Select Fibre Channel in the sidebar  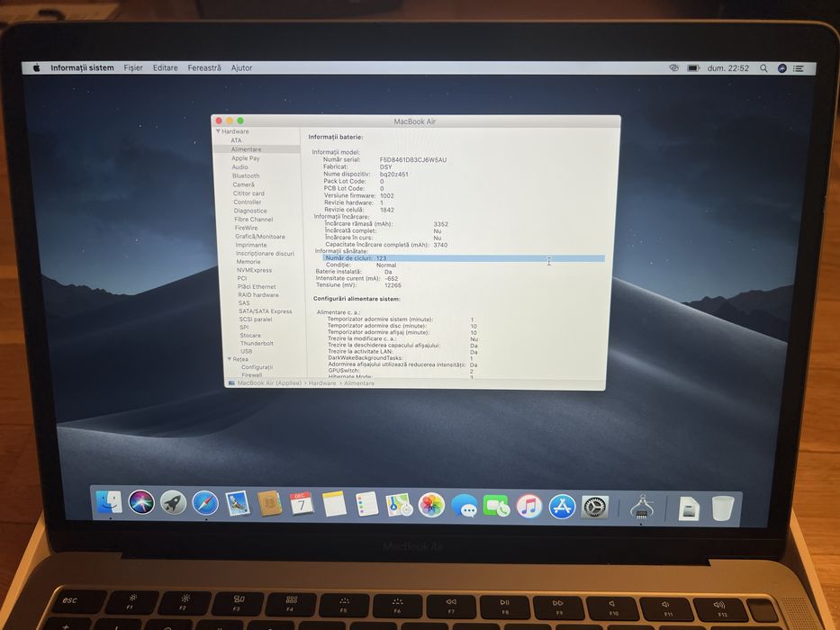point(253,219)
